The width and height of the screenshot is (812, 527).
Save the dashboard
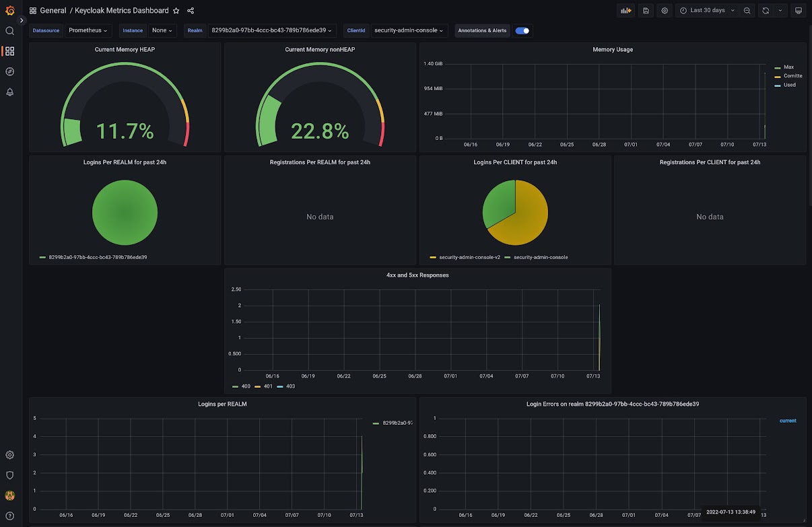click(x=646, y=11)
